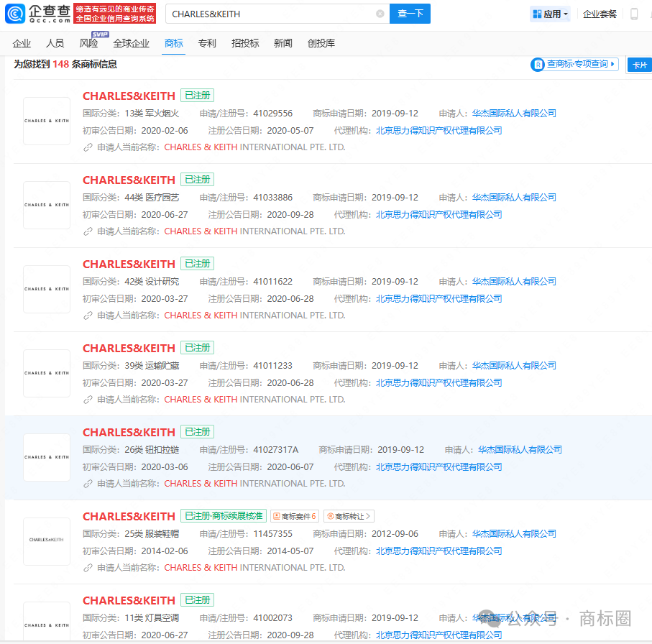
Task: Open applicant 华杰国际私人有限公司 in 41011622 row
Action: 514,282
